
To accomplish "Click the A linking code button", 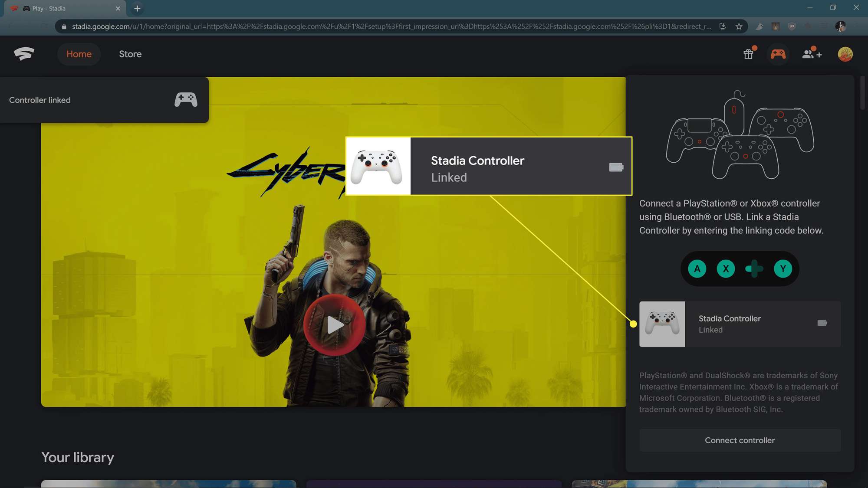I will (697, 269).
